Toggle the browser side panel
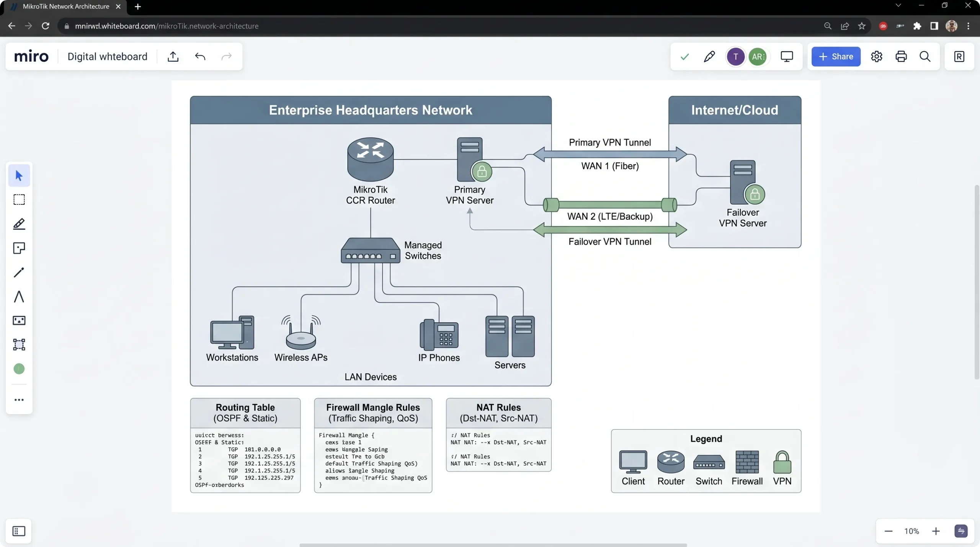 pyautogui.click(x=934, y=26)
